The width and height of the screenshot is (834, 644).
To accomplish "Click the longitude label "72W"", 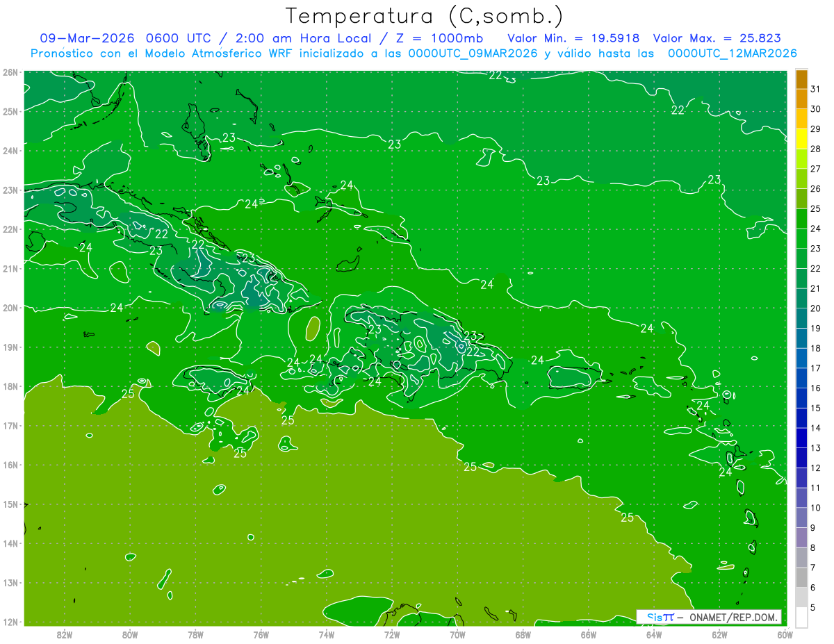I will (392, 634).
